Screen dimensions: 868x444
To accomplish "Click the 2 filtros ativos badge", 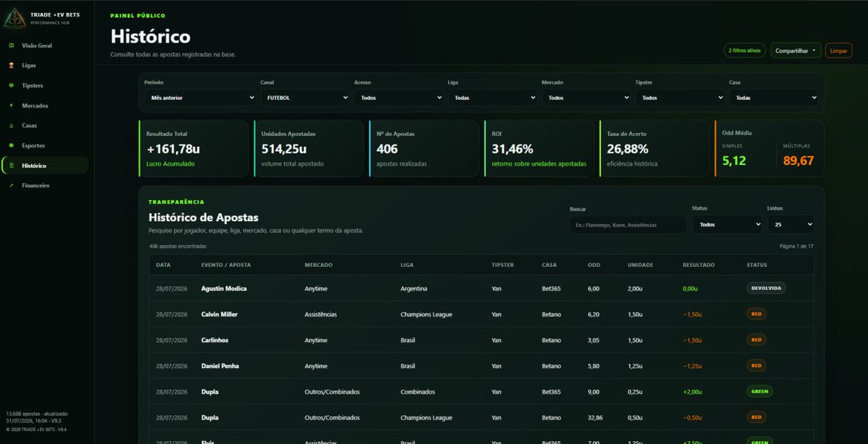I will click(x=744, y=51).
